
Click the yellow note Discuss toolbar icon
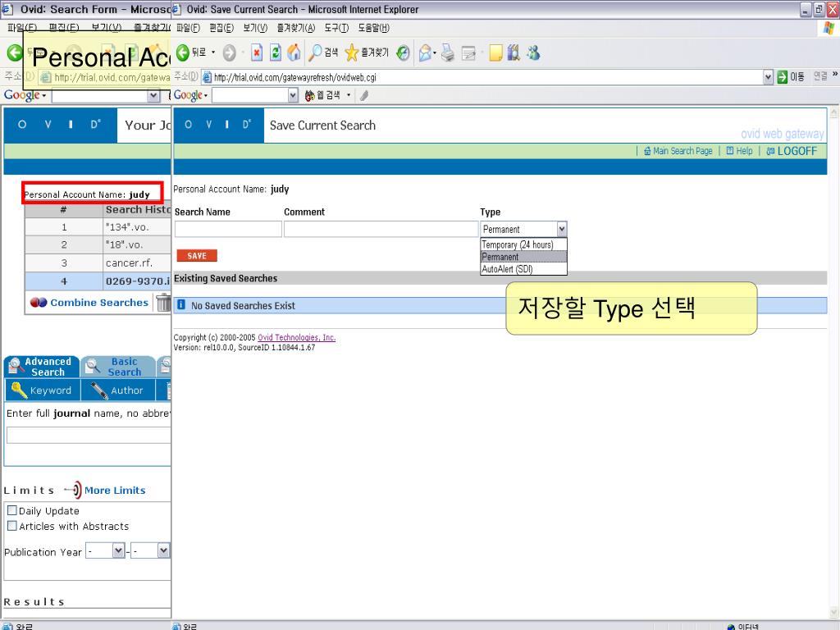495,52
